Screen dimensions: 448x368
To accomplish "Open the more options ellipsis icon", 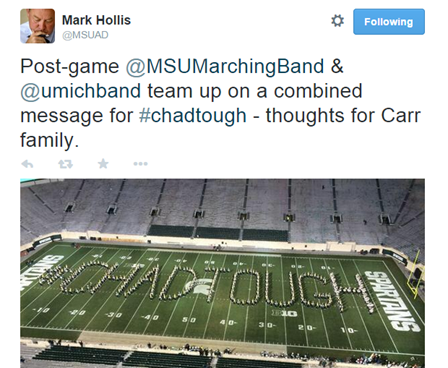I will (140, 164).
